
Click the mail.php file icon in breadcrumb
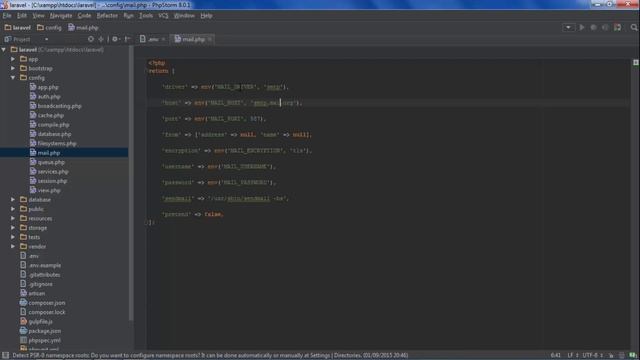(x=71, y=27)
